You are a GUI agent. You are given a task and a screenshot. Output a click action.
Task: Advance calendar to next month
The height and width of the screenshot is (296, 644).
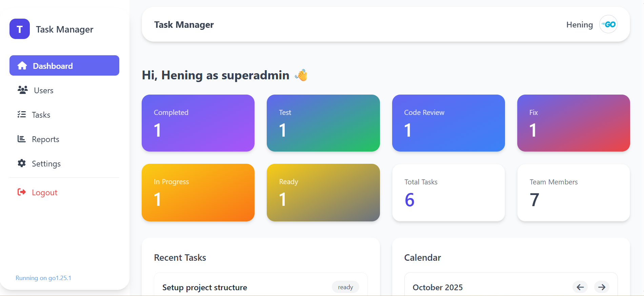point(602,287)
